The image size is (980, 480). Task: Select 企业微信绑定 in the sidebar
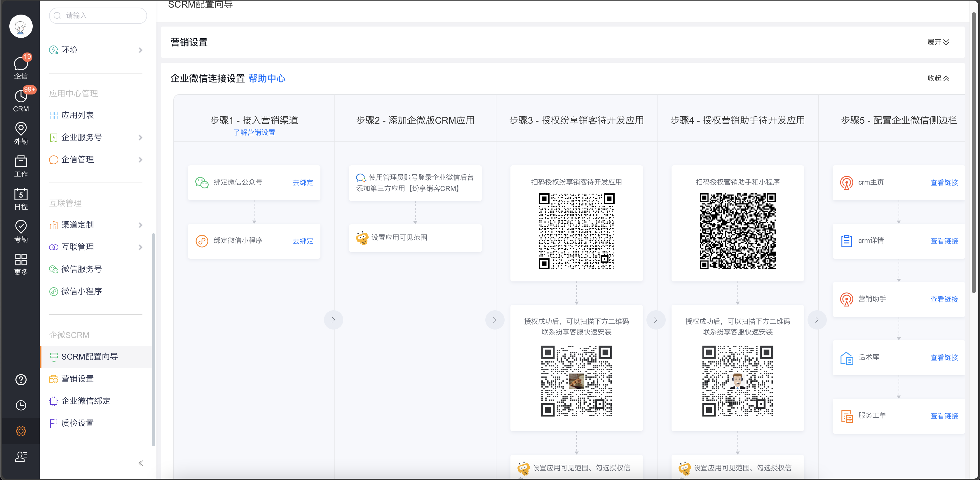click(86, 401)
